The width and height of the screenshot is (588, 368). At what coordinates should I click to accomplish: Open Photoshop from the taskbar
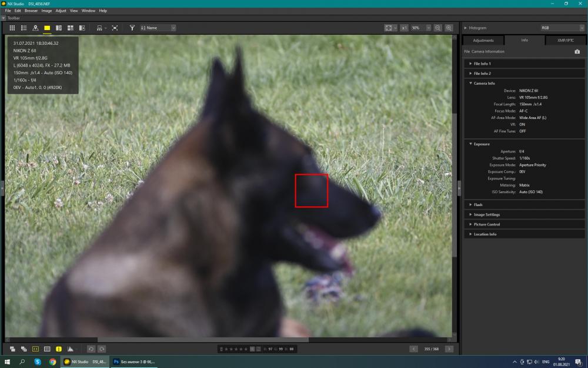(x=134, y=362)
